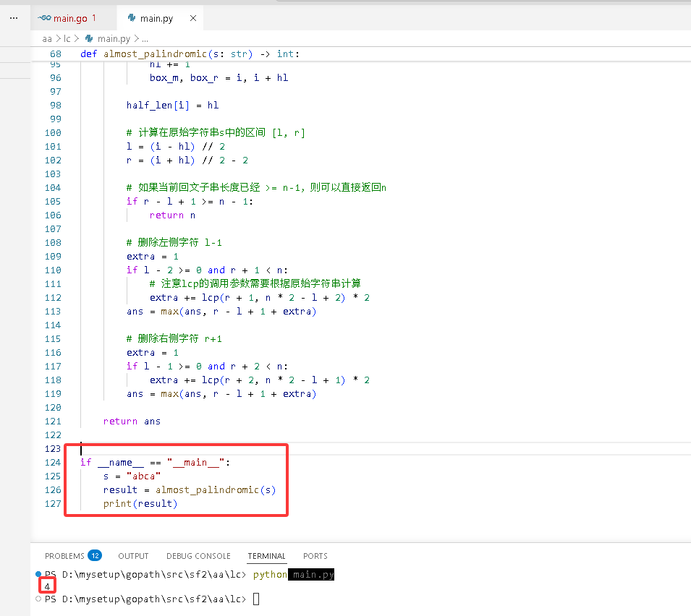Click the Python file icon on main.py tab
Viewport: 691px width, 616px height.
click(x=131, y=17)
